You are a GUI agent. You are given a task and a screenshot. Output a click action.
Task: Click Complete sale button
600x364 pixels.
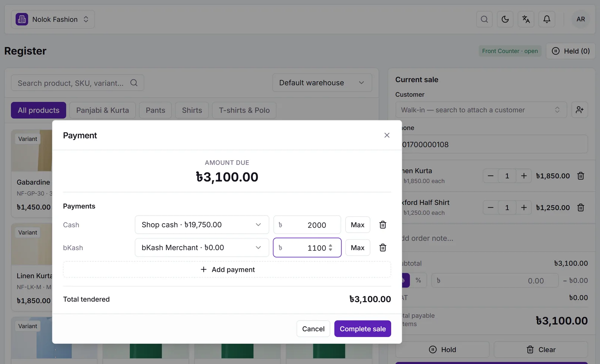(363, 329)
